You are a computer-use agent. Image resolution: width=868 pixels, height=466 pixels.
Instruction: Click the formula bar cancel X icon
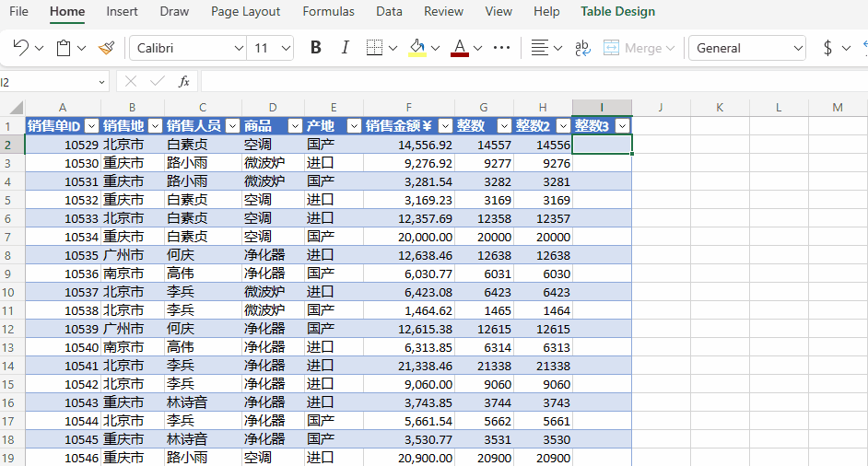point(131,82)
